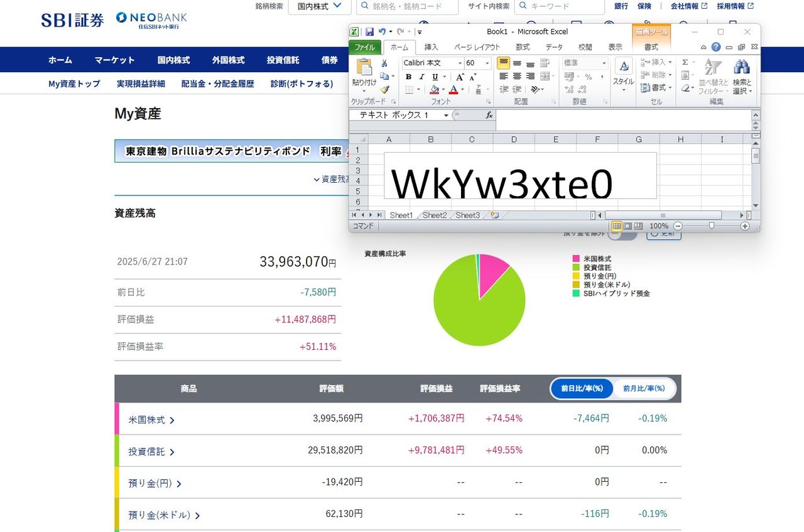The height and width of the screenshot is (532, 804).
Task: Switch to Page Layout view in status bar
Action: pyautogui.click(x=627, y=226)
